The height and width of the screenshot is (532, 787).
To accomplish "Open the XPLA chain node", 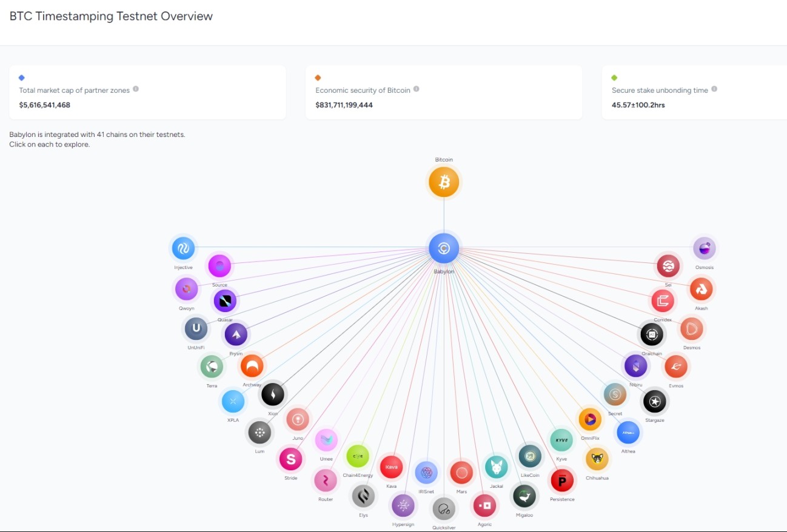I will tap(233, 401).
